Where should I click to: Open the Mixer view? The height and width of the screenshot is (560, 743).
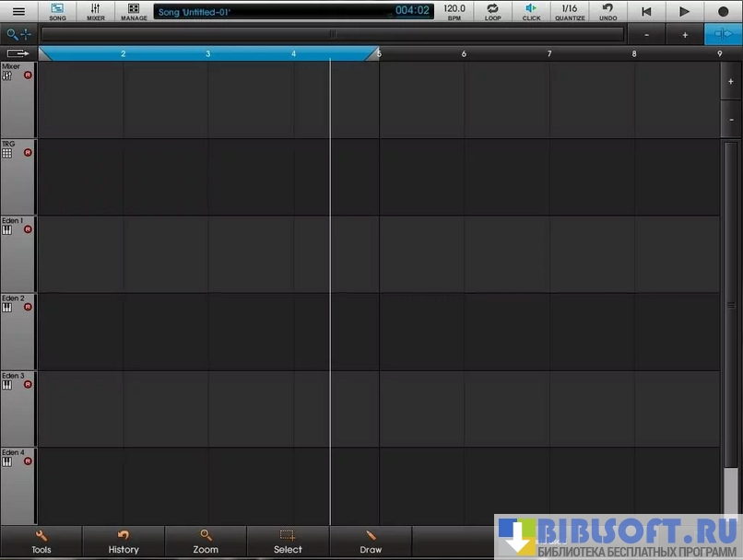point(96,12)
